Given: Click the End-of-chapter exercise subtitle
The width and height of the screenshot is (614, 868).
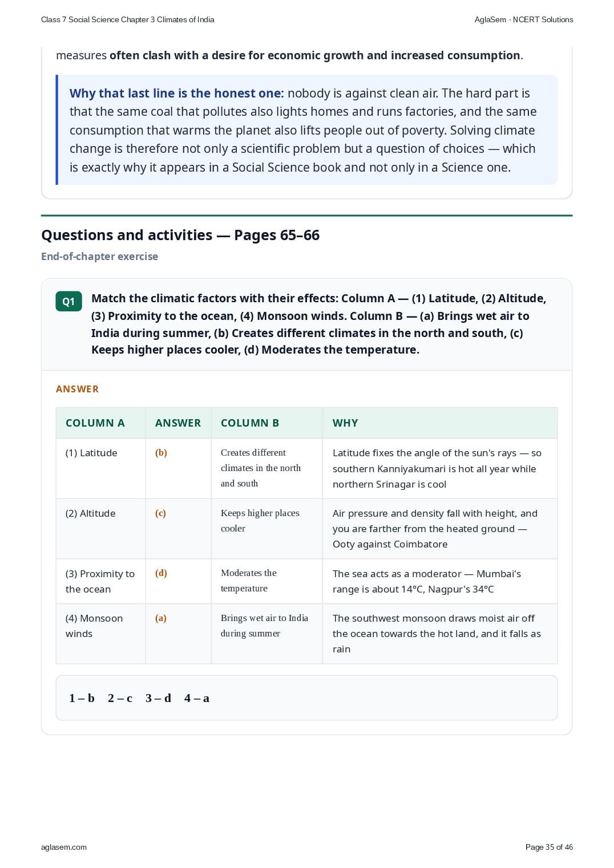Looking at the screenshot, I should click(99, 257).
